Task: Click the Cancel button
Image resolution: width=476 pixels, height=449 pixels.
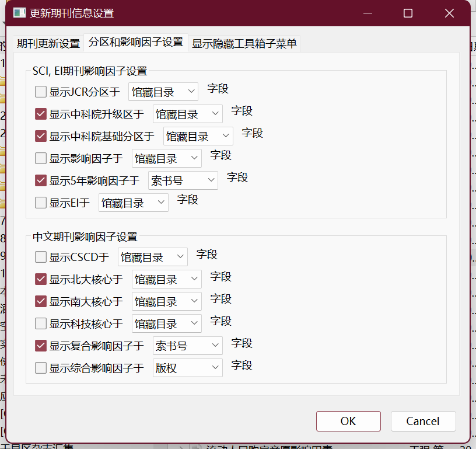Action: coord(423,421)
